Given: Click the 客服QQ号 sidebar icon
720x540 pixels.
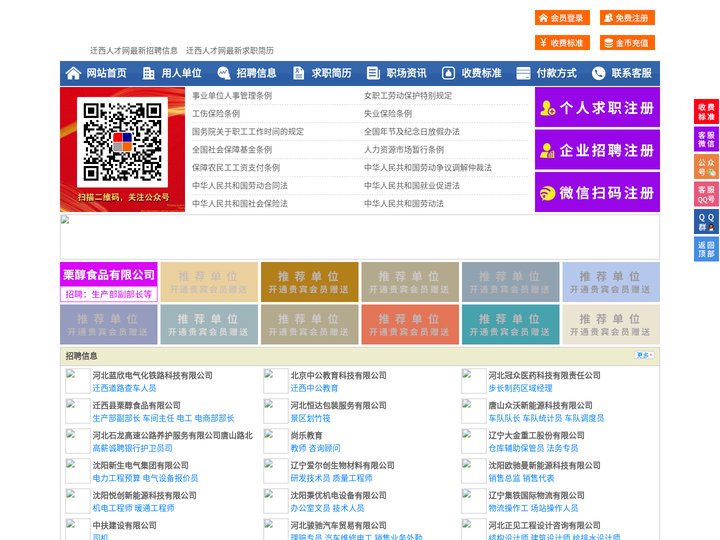Looking at the screenshot, I should [x=706, y=194].
